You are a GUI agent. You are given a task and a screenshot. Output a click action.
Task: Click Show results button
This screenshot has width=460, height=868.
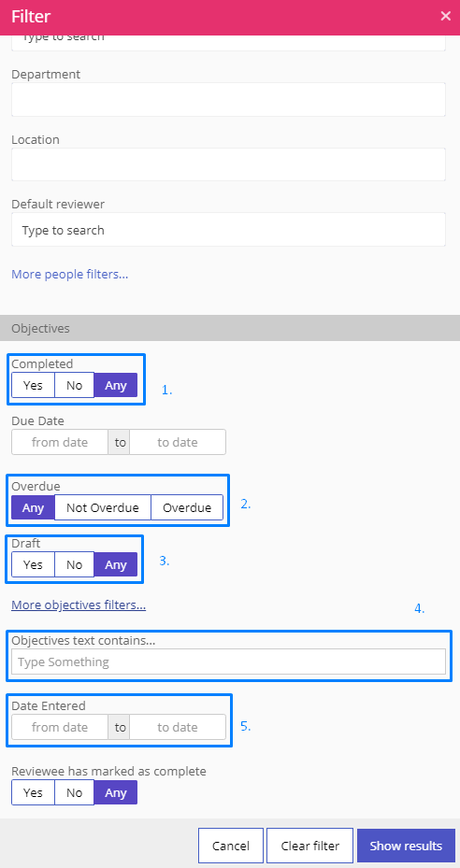coord(406,846)
